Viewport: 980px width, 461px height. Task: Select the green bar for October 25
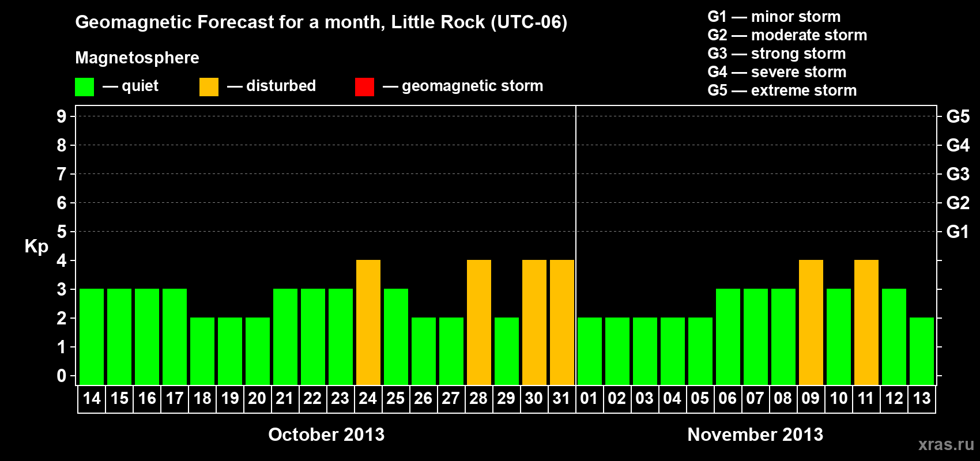396,337
